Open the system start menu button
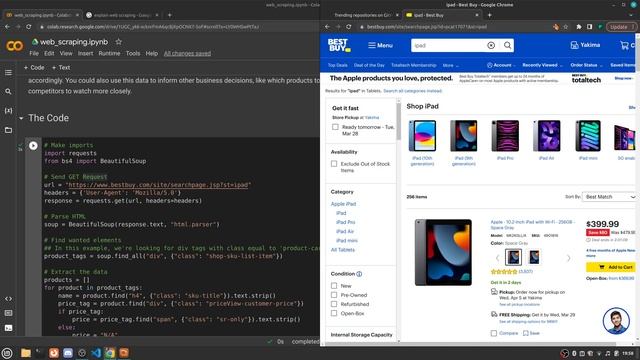The width and height of the screenshot is (640, 360). point(7,353)
